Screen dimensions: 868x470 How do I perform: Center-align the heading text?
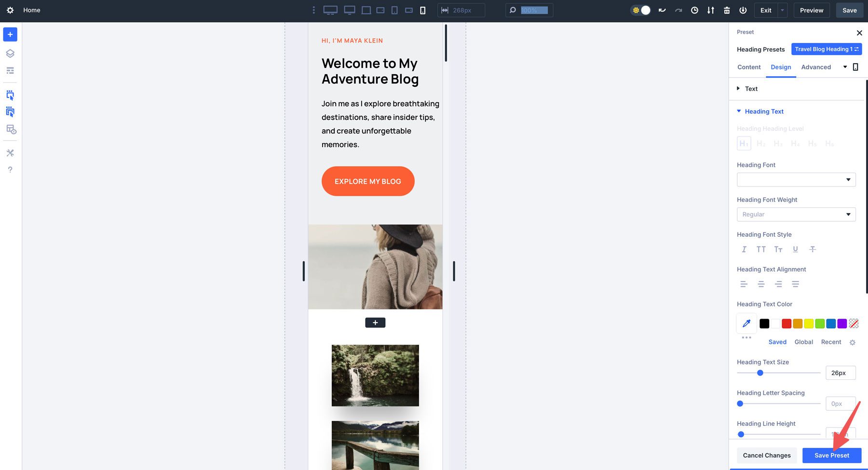click(x=761, y=284)
